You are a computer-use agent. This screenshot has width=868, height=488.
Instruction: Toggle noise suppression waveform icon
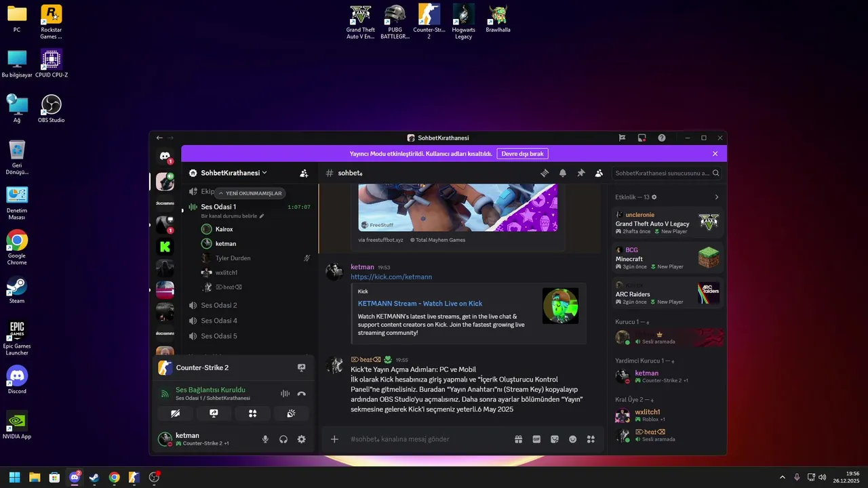[285, 393]
